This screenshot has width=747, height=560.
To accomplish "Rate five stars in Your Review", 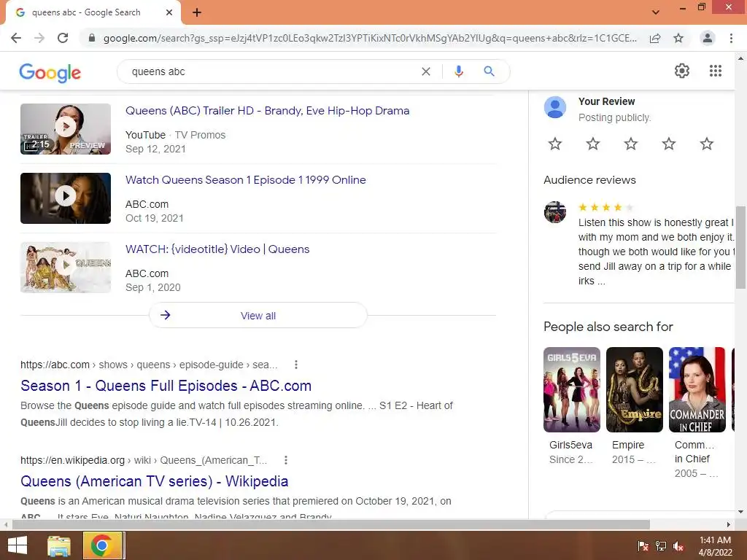I will [x=706, y=144].
